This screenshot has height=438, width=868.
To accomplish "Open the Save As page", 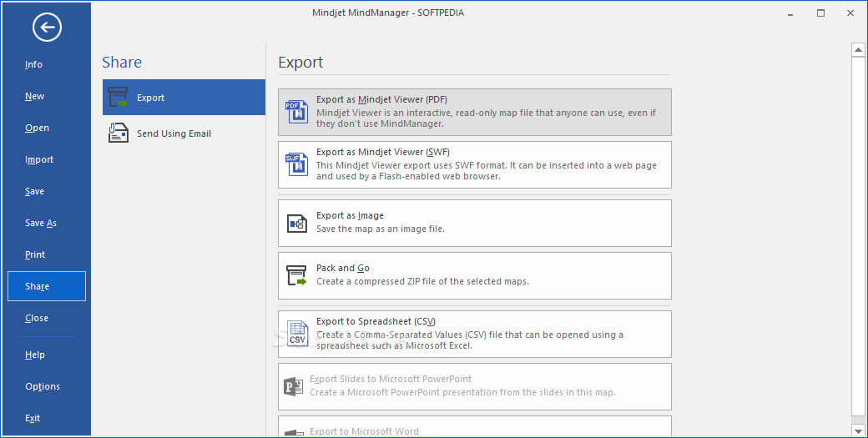I will [x=41, y=223].
